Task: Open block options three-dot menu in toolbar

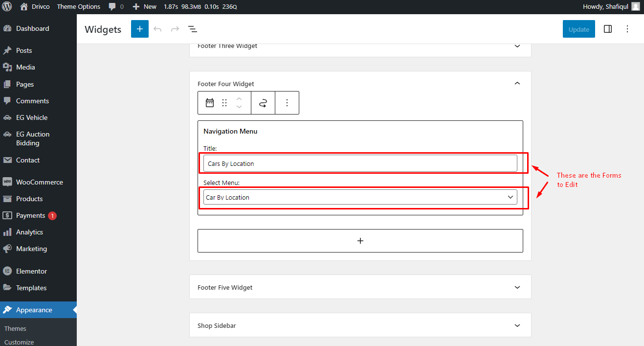Action: point(287,103)
